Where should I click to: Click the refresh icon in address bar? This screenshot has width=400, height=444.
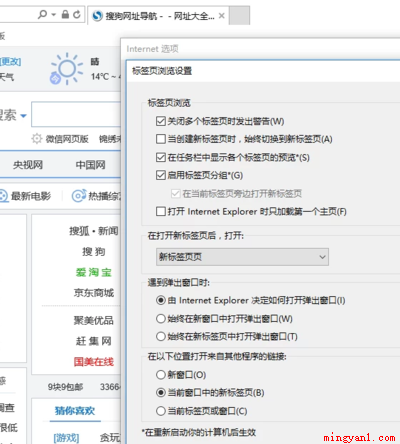click(x=77, y=14)
